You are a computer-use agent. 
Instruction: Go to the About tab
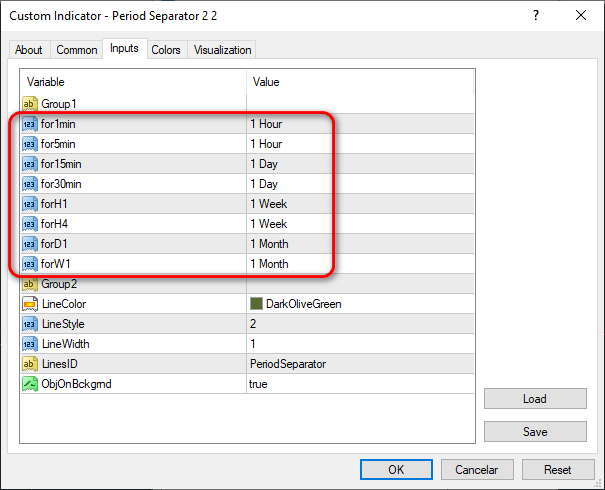click(29, 50)
